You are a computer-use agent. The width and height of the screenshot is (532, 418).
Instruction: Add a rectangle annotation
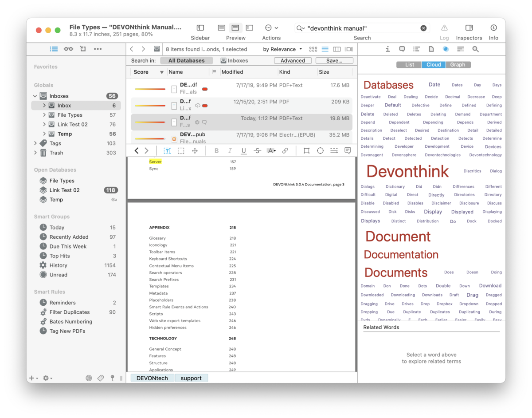click(x=306, y=151)
